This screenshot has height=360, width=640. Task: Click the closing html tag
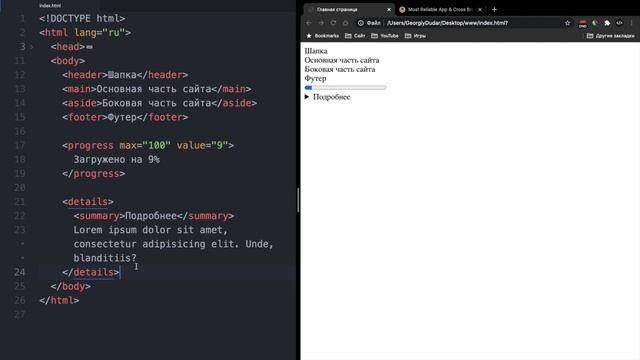coord(59,300)
